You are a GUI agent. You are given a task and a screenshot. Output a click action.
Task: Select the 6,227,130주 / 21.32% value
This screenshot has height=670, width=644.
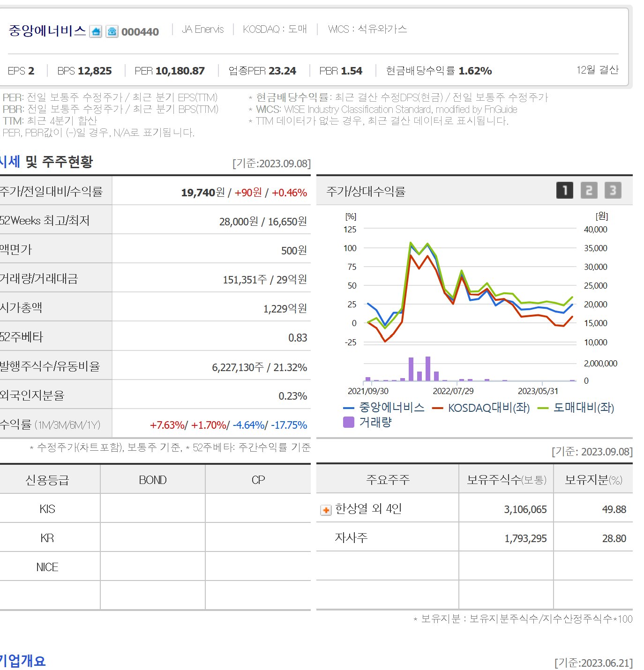[259, 367]
